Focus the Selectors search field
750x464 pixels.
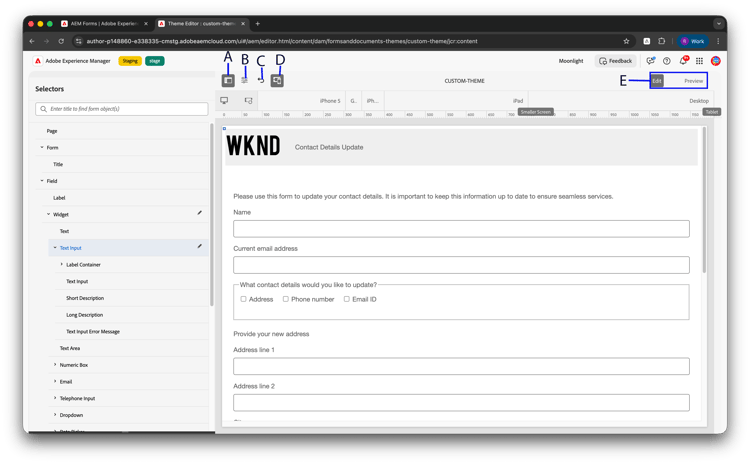pyautogui.click(x=121, y=109)
